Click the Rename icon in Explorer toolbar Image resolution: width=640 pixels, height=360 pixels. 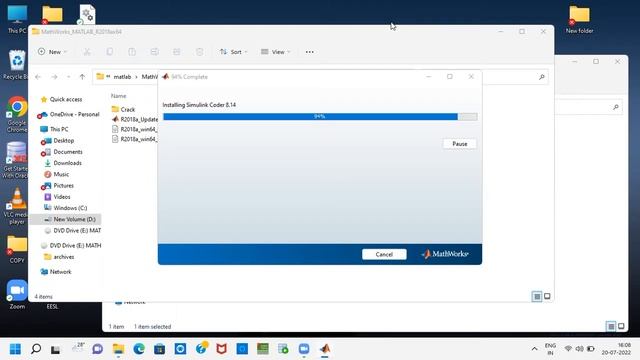click(x=154, y=52)
